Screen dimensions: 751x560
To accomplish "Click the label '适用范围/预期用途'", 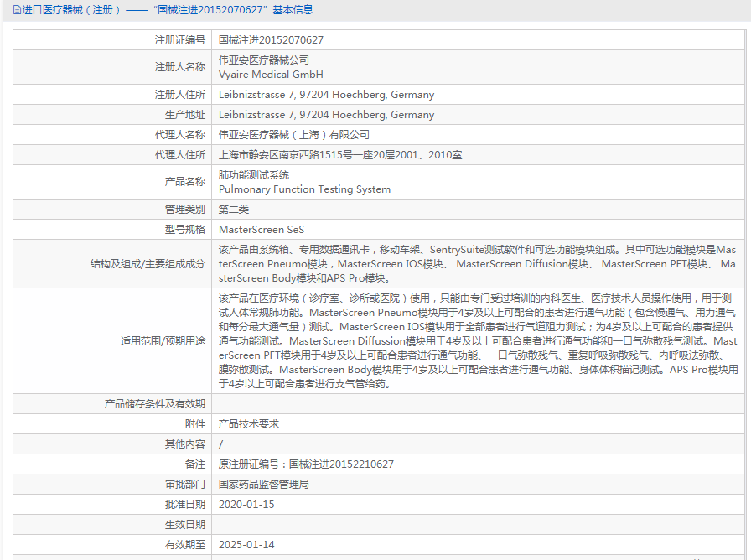I will 163,341.
